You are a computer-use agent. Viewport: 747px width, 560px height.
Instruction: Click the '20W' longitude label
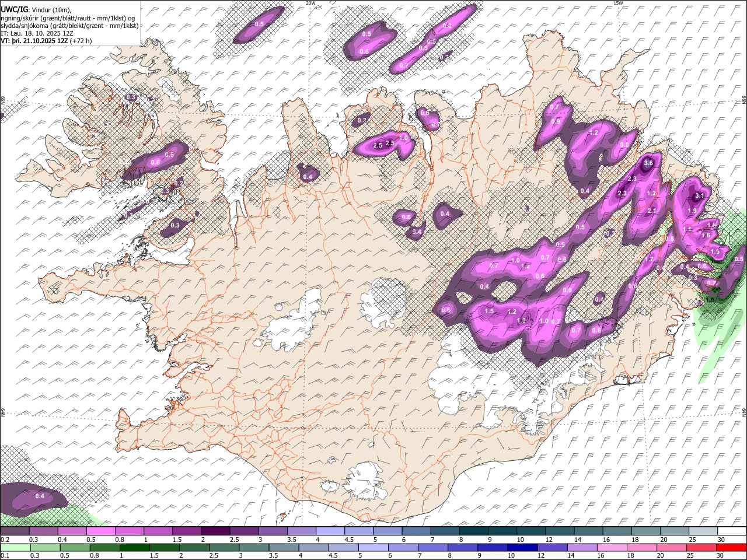point(310,3)
